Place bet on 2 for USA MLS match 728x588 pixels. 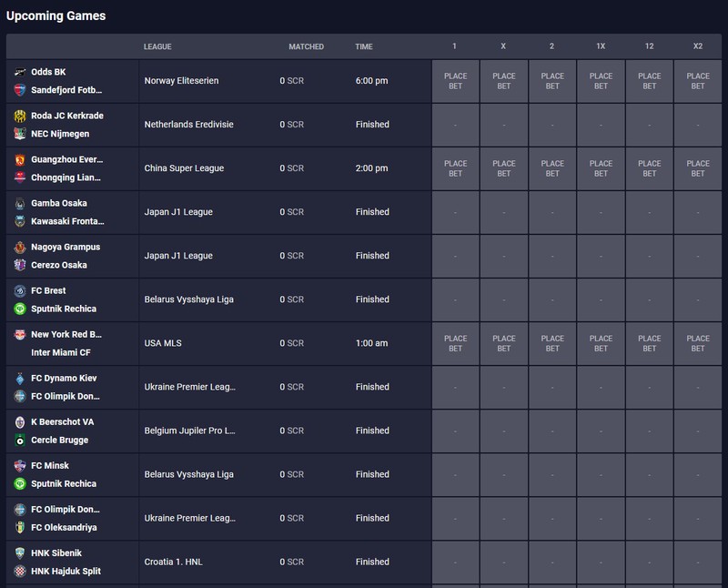pos(552,344)
